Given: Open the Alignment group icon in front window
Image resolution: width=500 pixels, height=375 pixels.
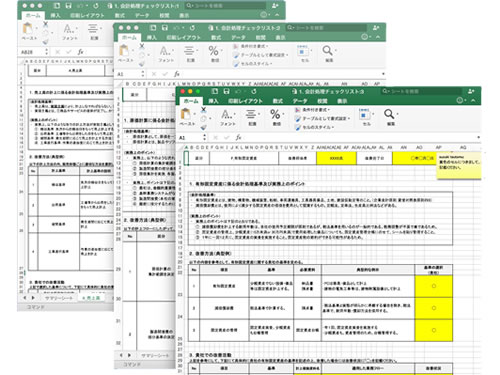Looking at the screenshot, I should click(251, 114).
